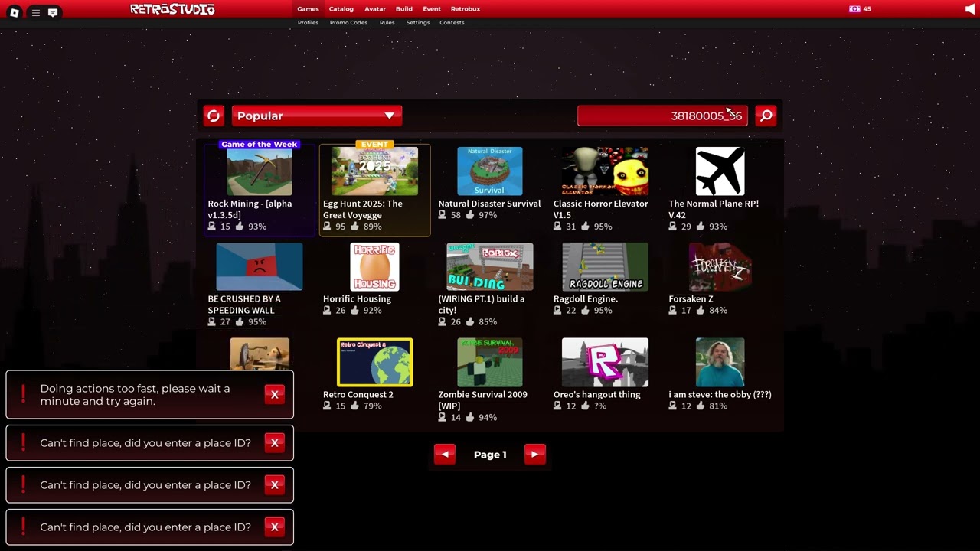
Task: Click the place ID search field
Action: 662,116
